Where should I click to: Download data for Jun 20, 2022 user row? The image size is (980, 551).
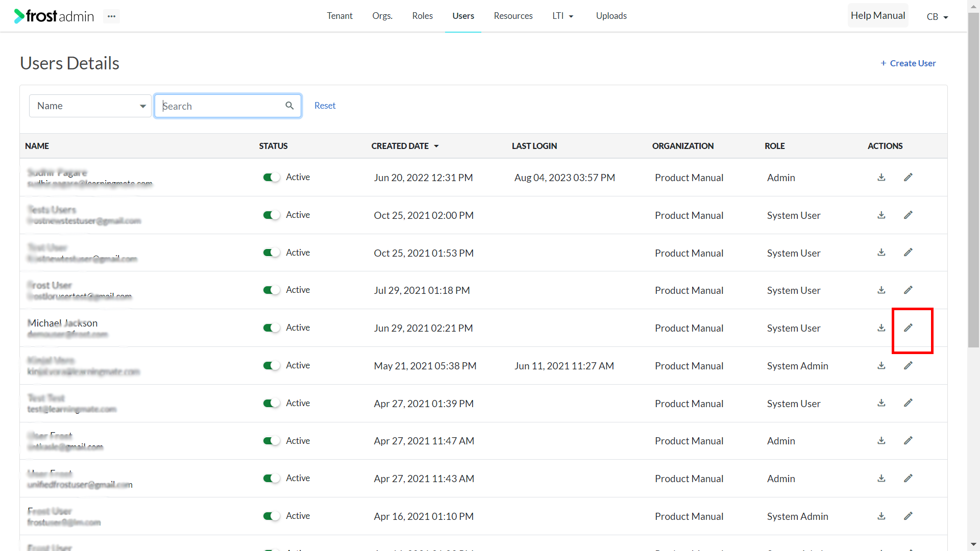881,178
